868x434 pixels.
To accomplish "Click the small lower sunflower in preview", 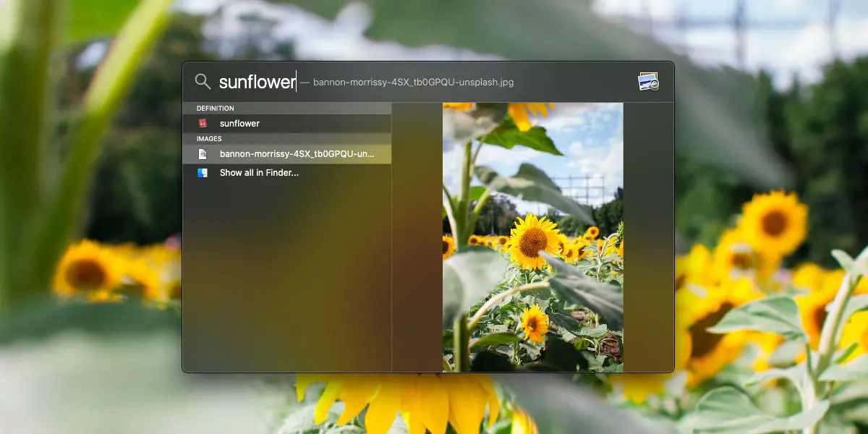I will click(535, 323).
